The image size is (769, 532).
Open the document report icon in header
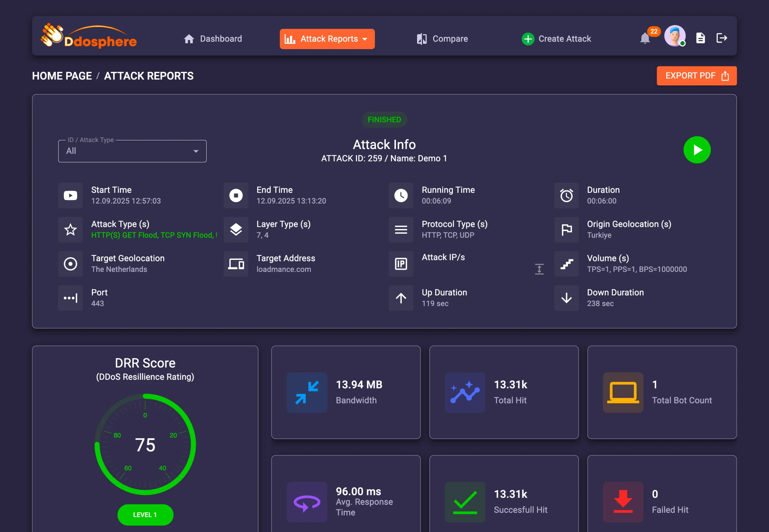click(x=700, y=38)
